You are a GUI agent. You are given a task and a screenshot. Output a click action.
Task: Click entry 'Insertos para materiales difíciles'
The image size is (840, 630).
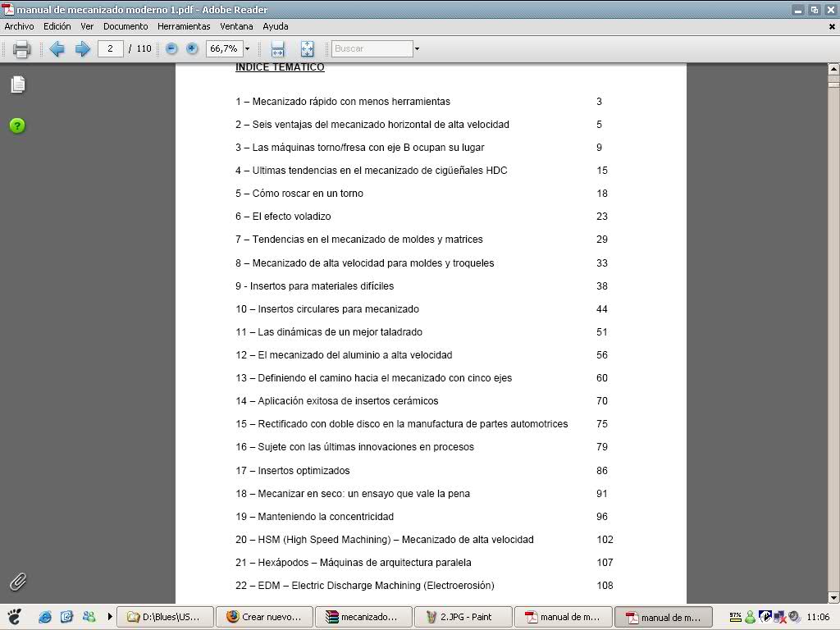[322, 286]
